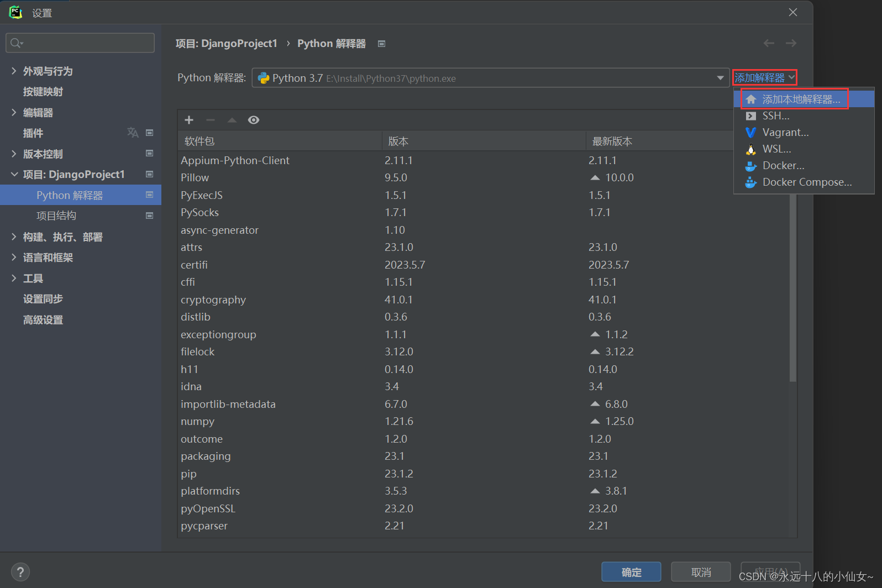This screenshot has width=882, height=588.
Task: Click the forward navigation arrow
Action: click(x=791, y=43)
